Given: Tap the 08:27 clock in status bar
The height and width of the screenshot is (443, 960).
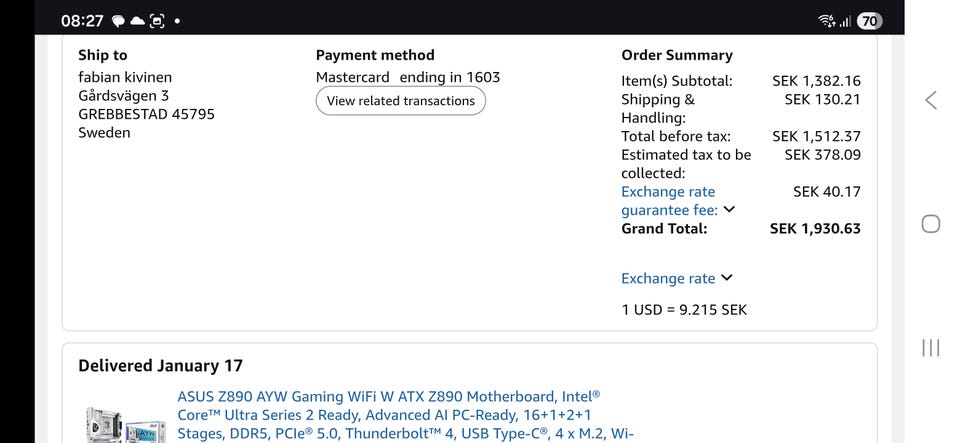Looking at the screenshot, I should [x=82, y=21].
